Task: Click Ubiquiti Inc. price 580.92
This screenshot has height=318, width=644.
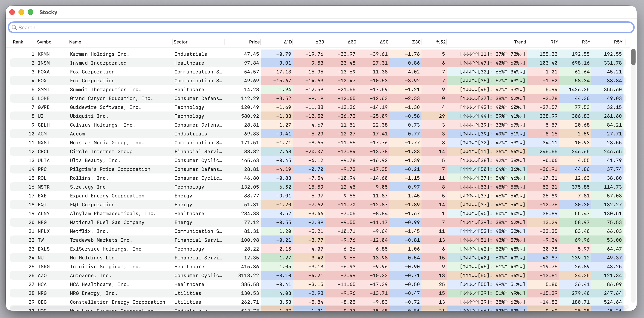Action: 250,116
